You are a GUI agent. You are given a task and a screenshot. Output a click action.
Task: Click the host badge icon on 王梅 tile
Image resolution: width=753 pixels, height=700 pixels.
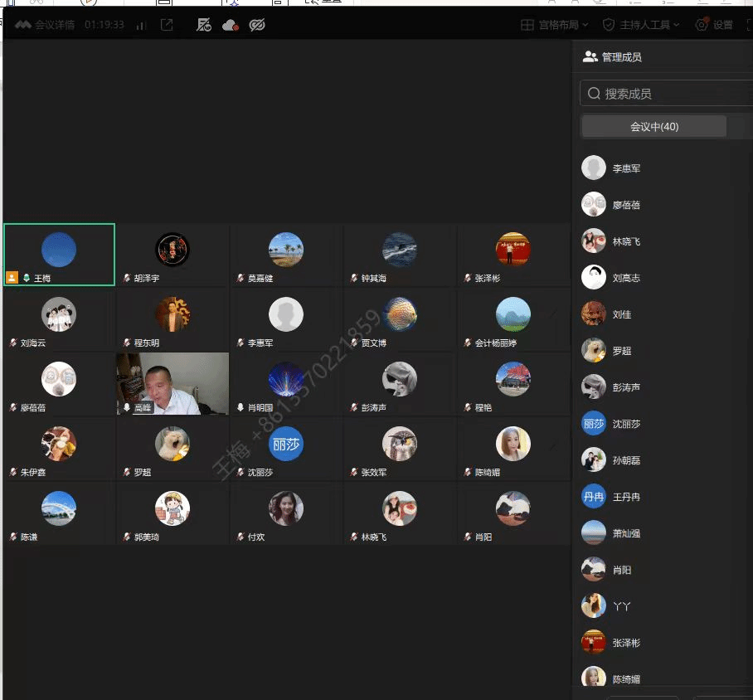click(x=12, y=278)
